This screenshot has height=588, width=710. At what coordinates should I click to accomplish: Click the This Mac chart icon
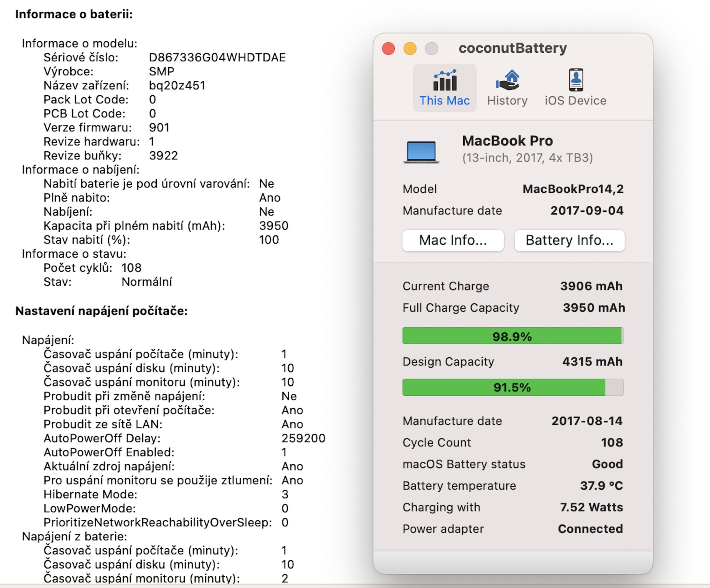[445, 80]
